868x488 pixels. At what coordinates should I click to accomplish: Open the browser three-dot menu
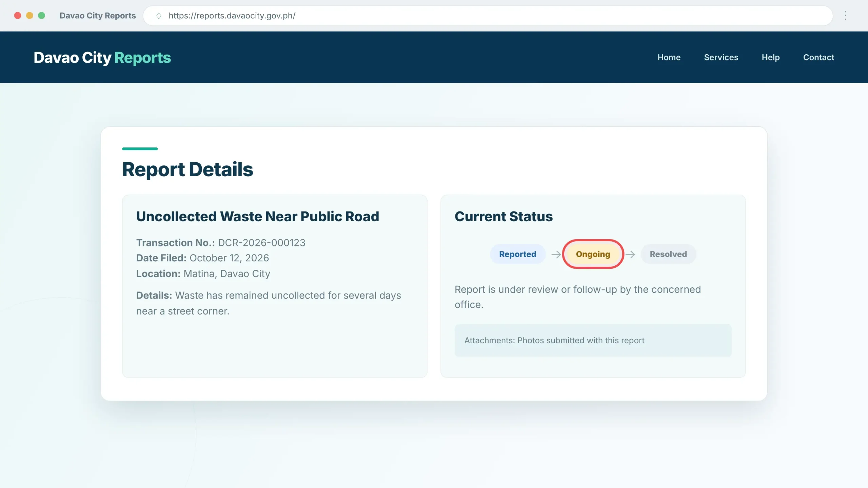845,16
